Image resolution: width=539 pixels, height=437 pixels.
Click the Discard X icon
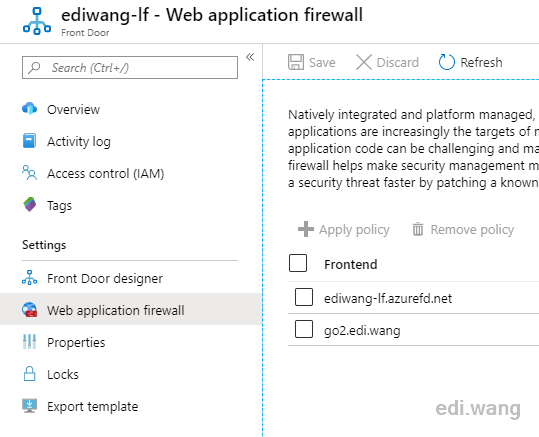coord(364,62)
